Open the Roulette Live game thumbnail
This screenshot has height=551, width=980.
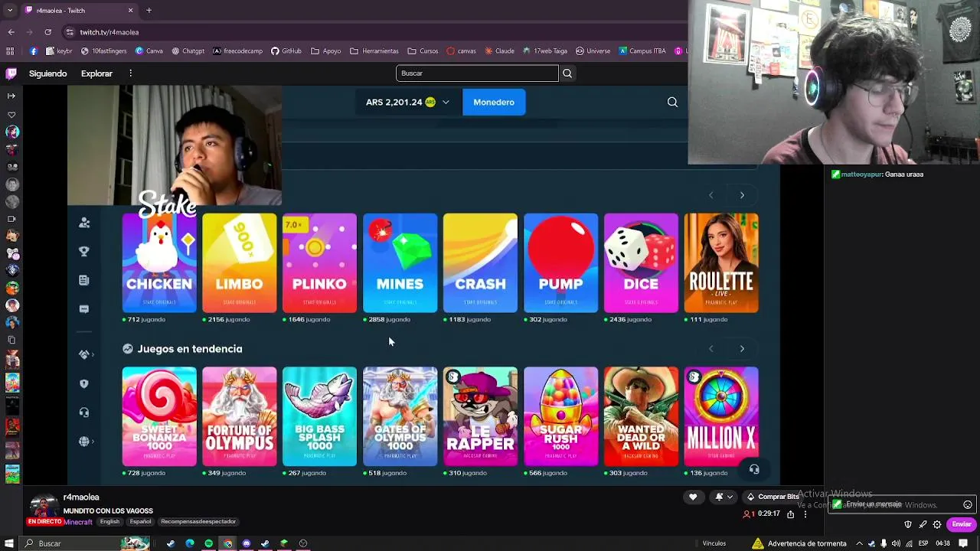721,263
